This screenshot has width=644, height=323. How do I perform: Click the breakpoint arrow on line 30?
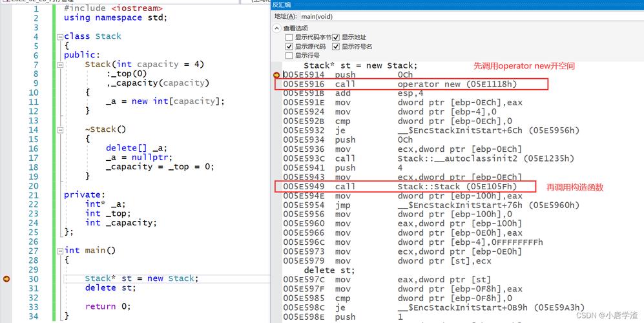[x=6, y=278]
